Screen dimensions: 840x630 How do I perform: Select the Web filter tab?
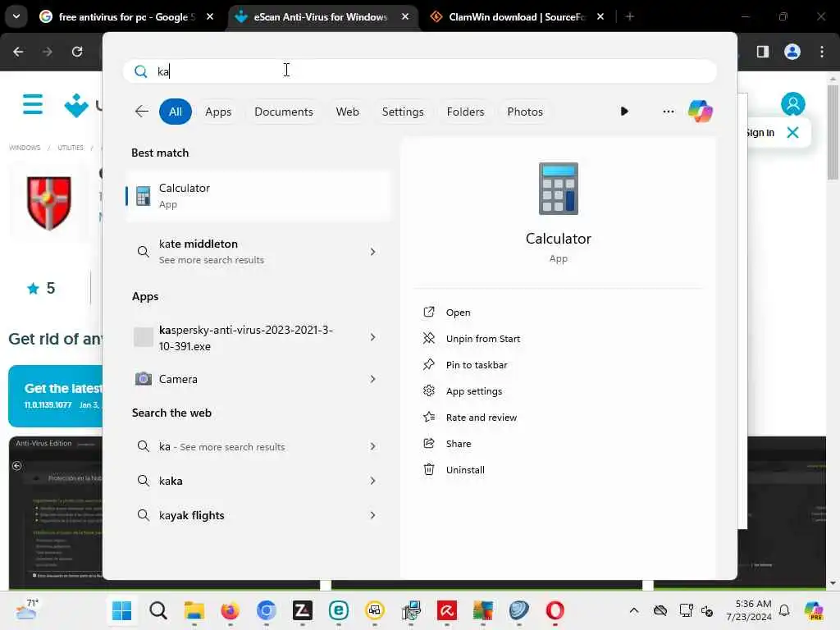[347, 112]
